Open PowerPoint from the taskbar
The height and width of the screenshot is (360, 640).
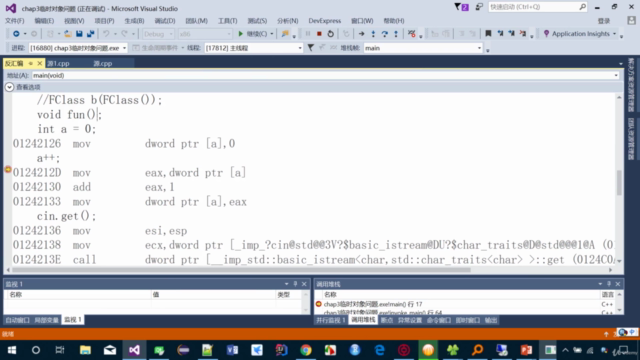(526, 350)
